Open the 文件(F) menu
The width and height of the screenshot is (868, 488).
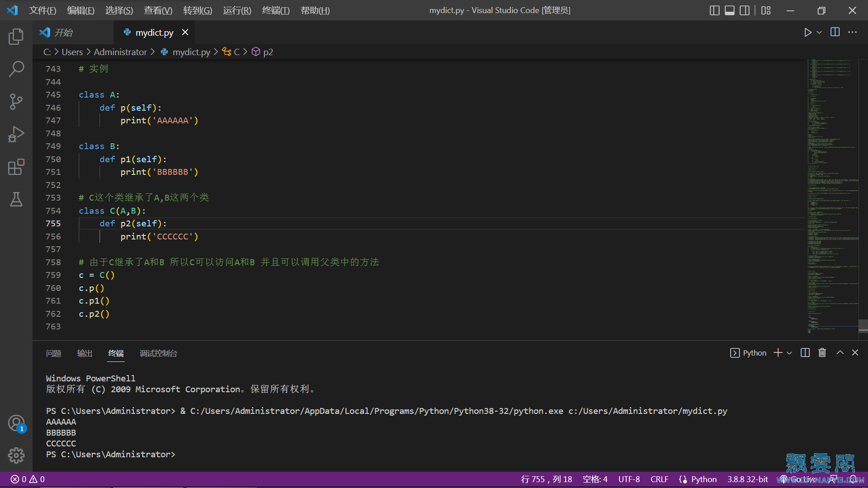coord(42,10)
